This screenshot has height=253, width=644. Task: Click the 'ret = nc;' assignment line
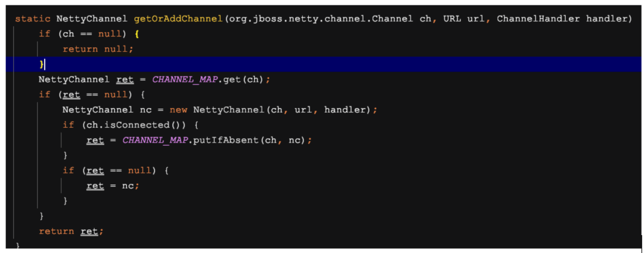[113, 186]
